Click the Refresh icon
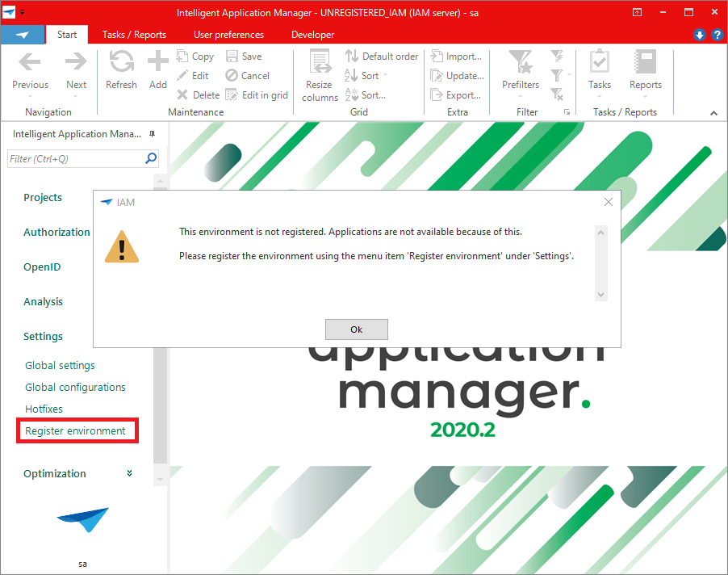728x575 pixels. 121,61
